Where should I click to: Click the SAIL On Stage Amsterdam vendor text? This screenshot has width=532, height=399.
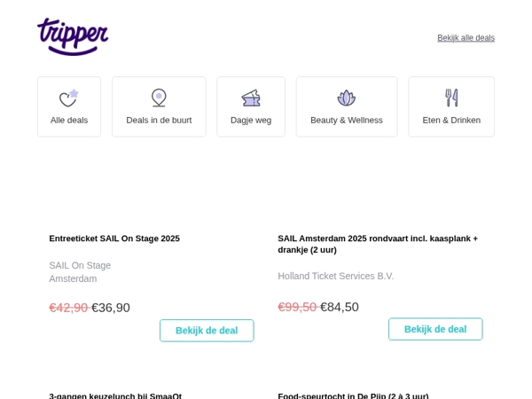[x=80, y=272]
